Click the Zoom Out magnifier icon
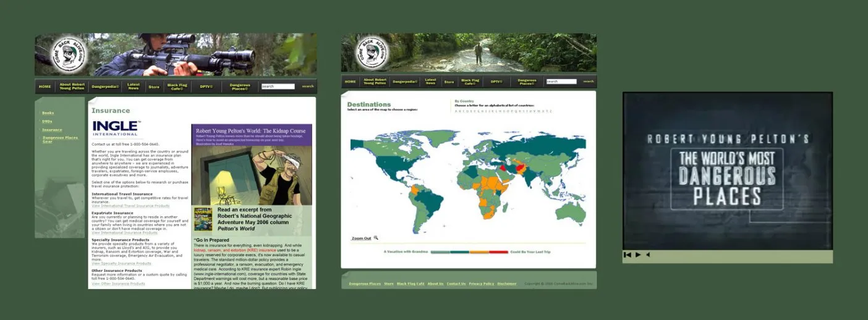 375,238
